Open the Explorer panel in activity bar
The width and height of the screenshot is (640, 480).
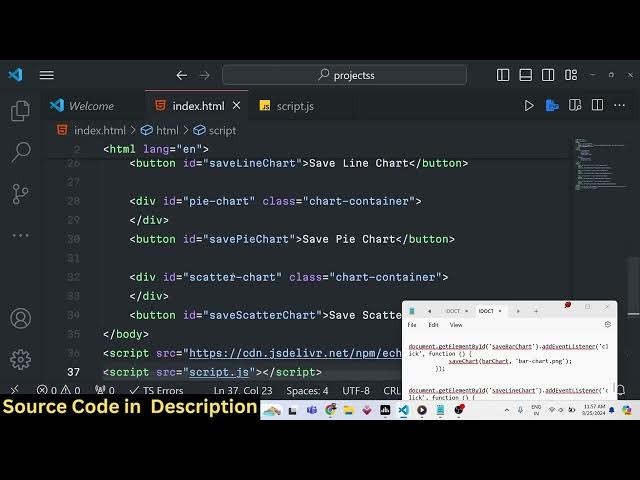point(20,110)
